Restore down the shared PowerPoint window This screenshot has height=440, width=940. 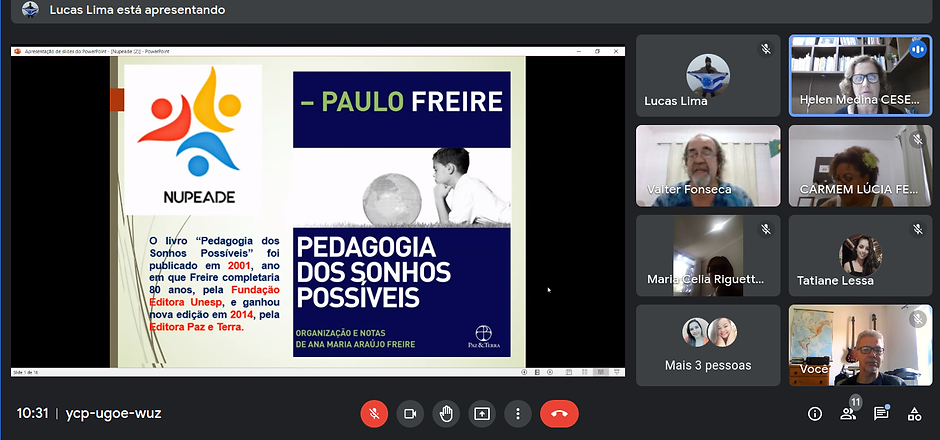(597, 52)
